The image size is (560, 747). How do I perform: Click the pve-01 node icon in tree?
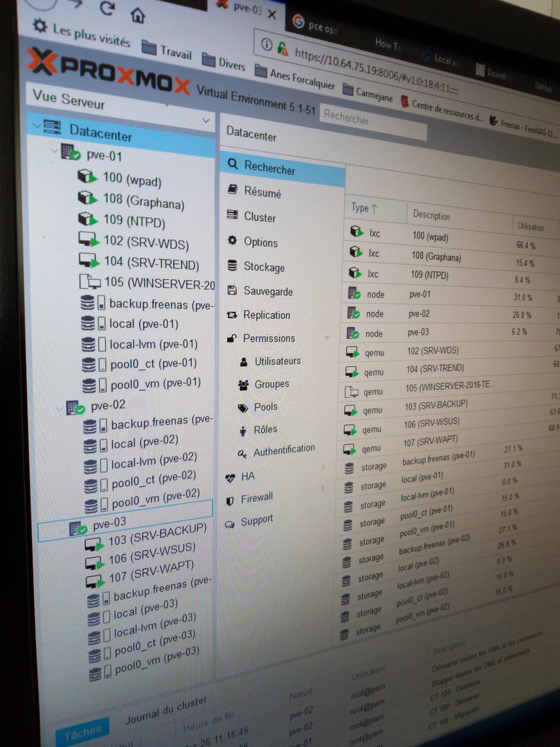tap(70, 153)
